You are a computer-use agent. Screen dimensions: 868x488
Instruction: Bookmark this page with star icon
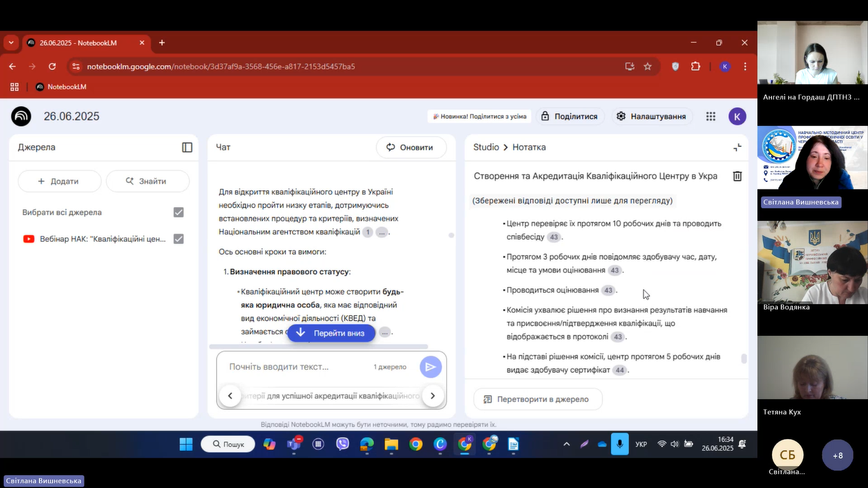(x=647, y=66)
